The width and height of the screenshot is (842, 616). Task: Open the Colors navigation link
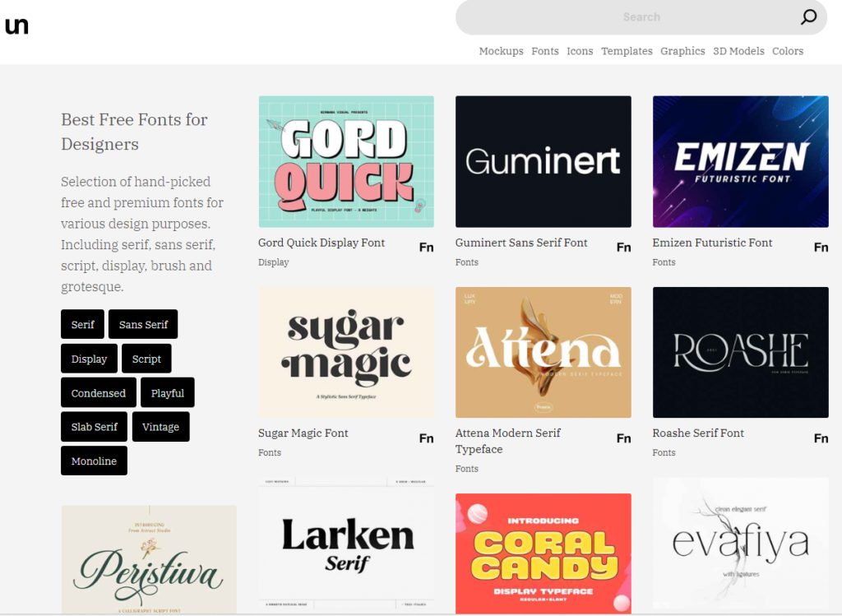(787, 51)
